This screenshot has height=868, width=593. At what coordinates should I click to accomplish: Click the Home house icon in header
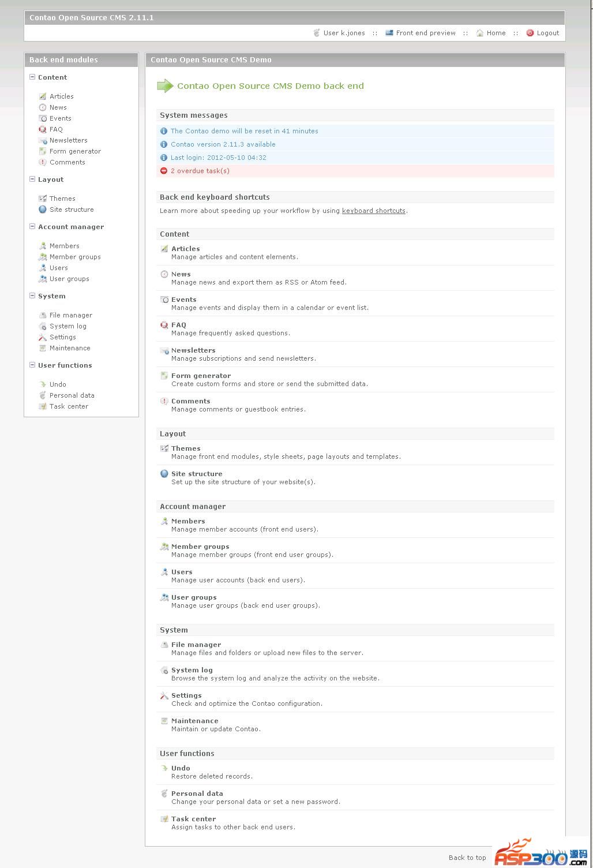coord(479,33)
